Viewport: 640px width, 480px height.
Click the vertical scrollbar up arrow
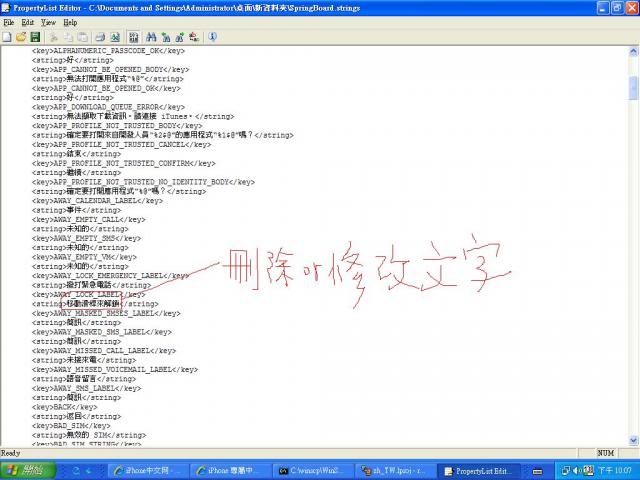point(634,50)
